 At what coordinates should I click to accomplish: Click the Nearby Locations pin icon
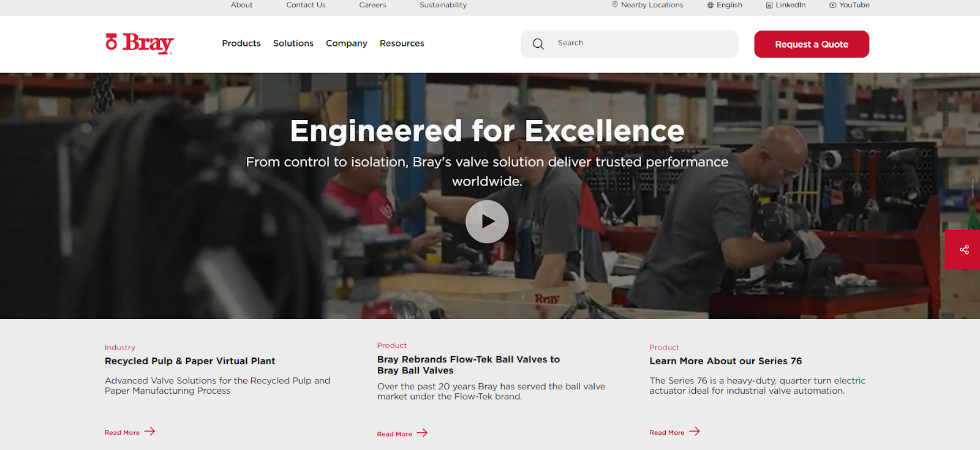[615, 5]
